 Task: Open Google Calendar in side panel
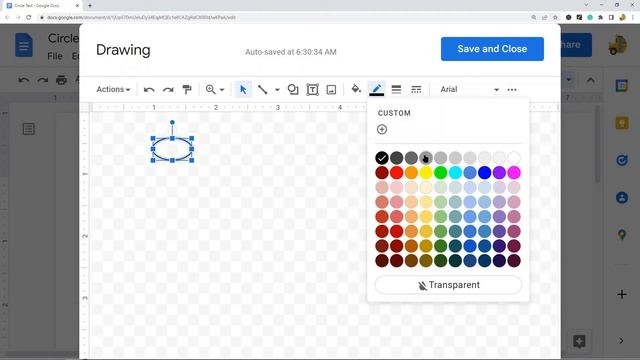[x=622, y=86]
